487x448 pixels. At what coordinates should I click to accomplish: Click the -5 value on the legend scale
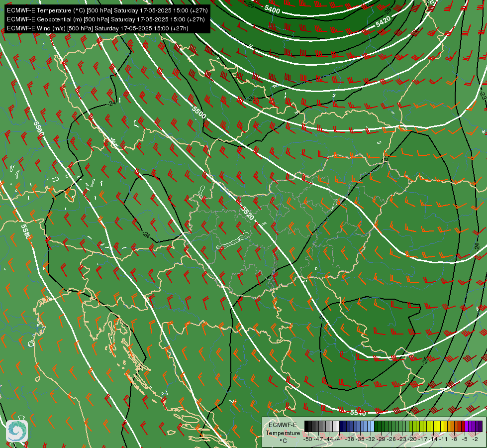465,439
